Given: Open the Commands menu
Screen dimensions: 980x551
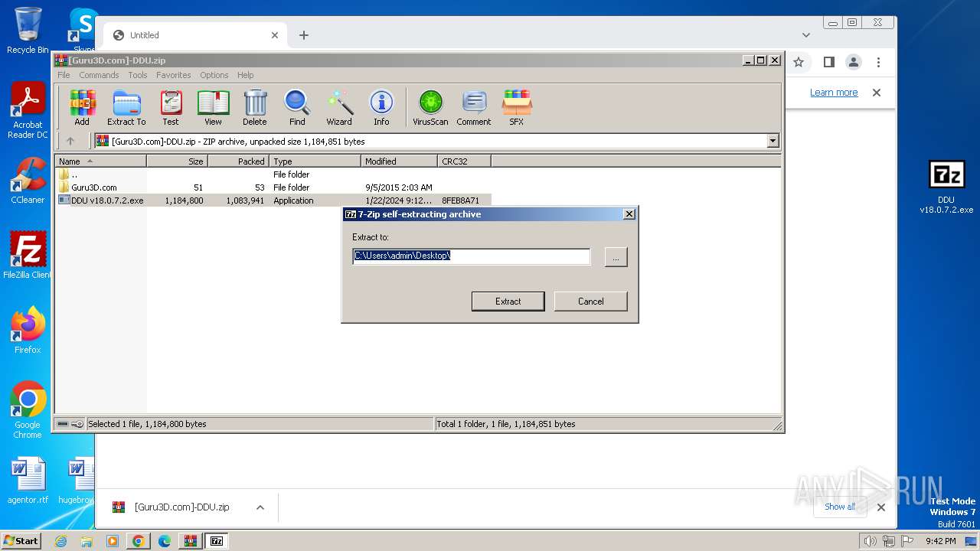Looking at the screenshot, I should tap(99, 75).
